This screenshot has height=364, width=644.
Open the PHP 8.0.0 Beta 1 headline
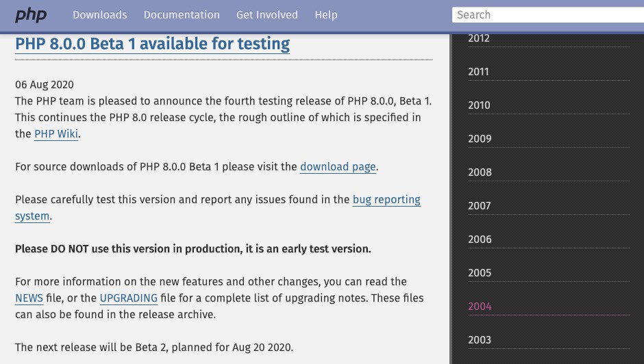(152, 44)
